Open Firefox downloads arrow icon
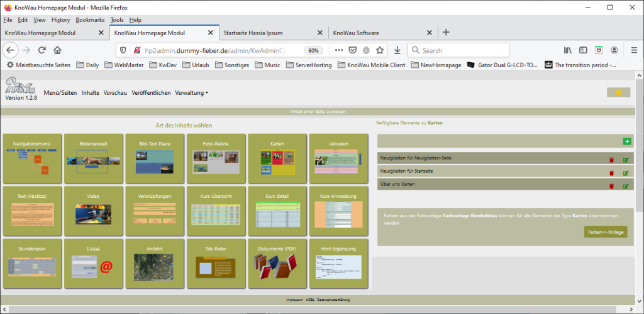Image resolution: width=644 pixels, height=314 pixels. click(397, 50)
